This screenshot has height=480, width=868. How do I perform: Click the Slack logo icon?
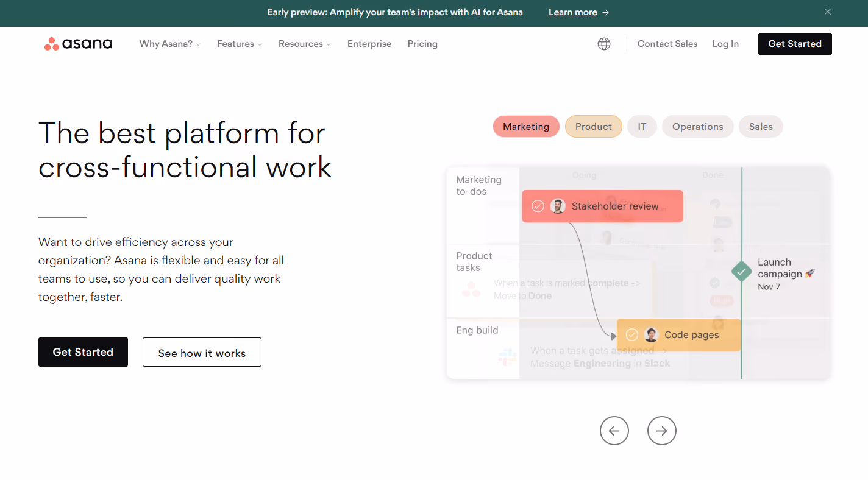[x=507, y=357]
